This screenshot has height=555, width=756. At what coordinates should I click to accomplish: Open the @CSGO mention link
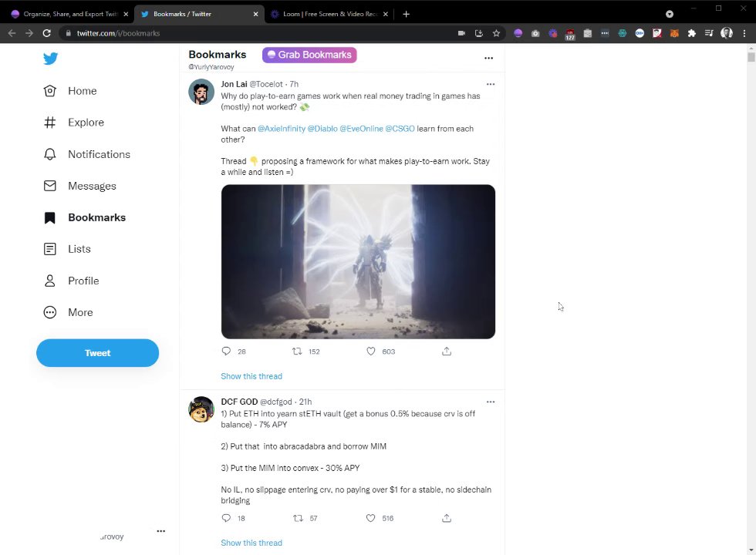pyautogui.click(x=400, y=129)
